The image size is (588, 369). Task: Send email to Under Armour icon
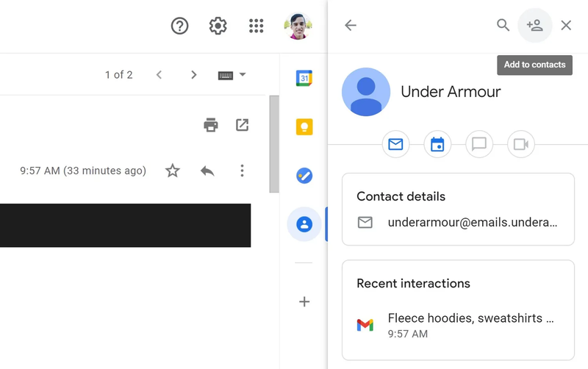[395, 144]
